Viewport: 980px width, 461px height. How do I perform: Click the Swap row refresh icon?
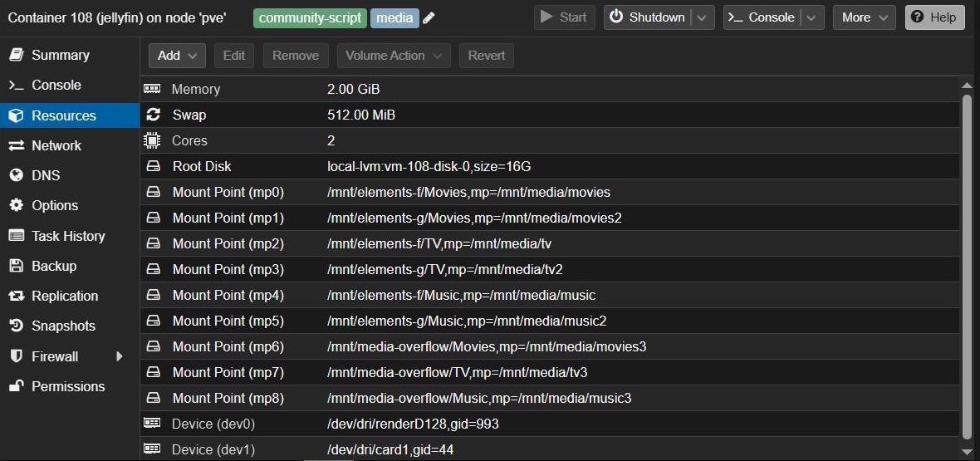coord(153,115)
